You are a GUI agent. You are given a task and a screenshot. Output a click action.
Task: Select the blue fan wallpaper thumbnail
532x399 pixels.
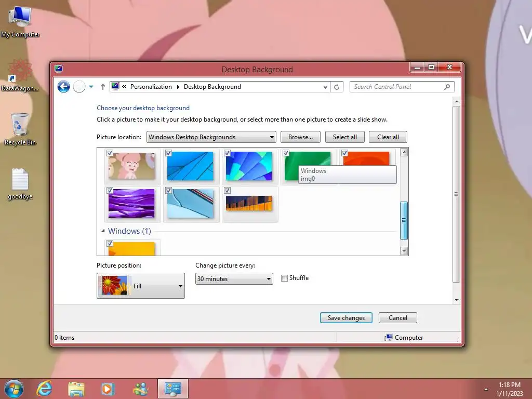pos(249,166)
